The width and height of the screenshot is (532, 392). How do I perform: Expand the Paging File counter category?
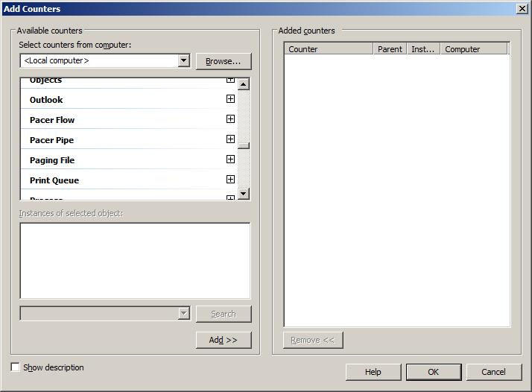[230, 159]
